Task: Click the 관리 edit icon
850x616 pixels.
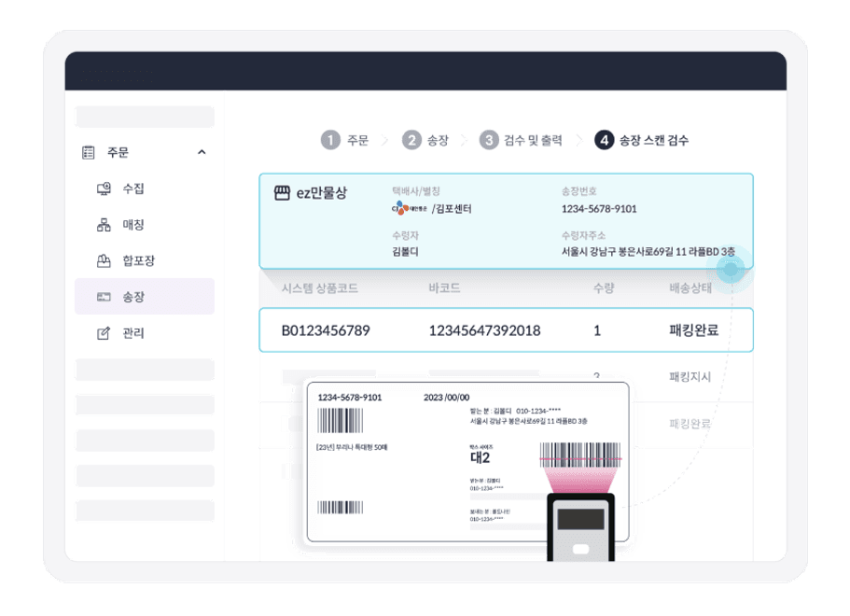Action: point(104,333)
